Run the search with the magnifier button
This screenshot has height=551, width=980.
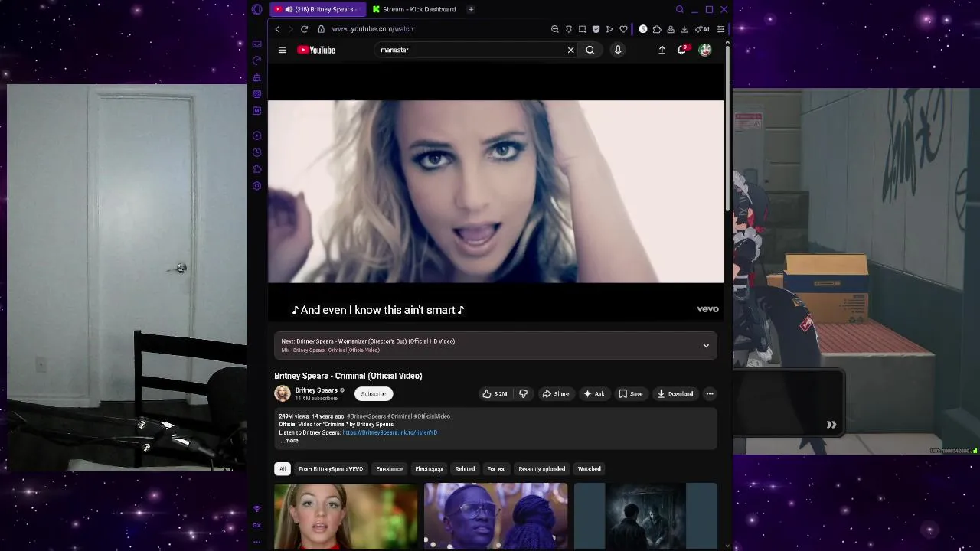[x=590, y=50]
